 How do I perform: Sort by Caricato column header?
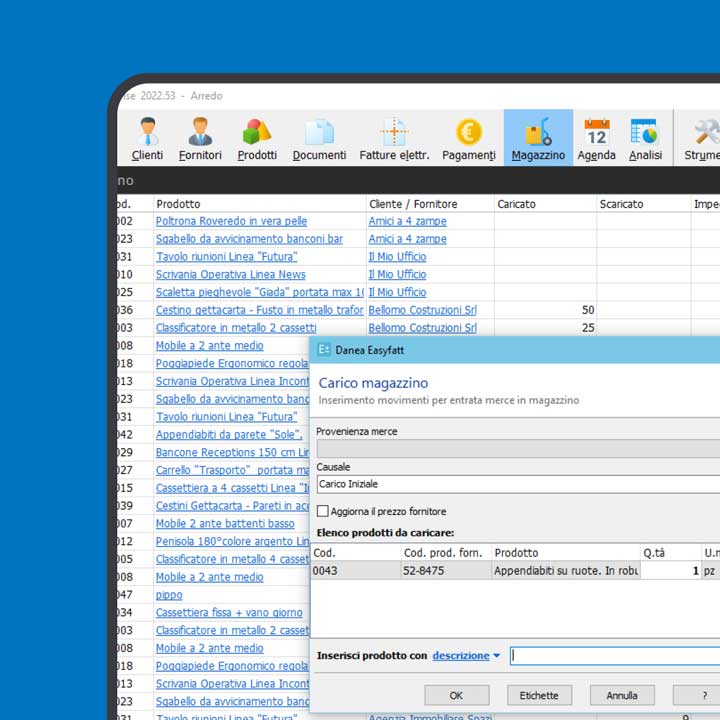pos(546,204)
